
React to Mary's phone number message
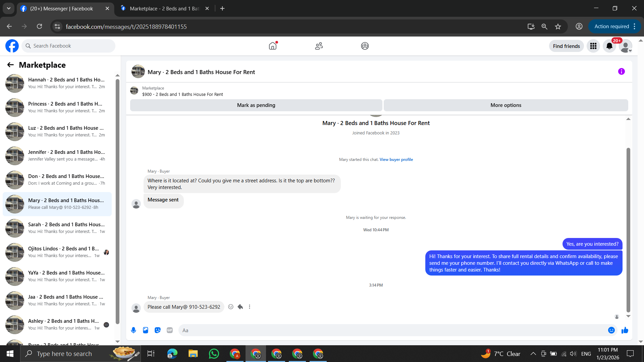[x=231, y=307]
